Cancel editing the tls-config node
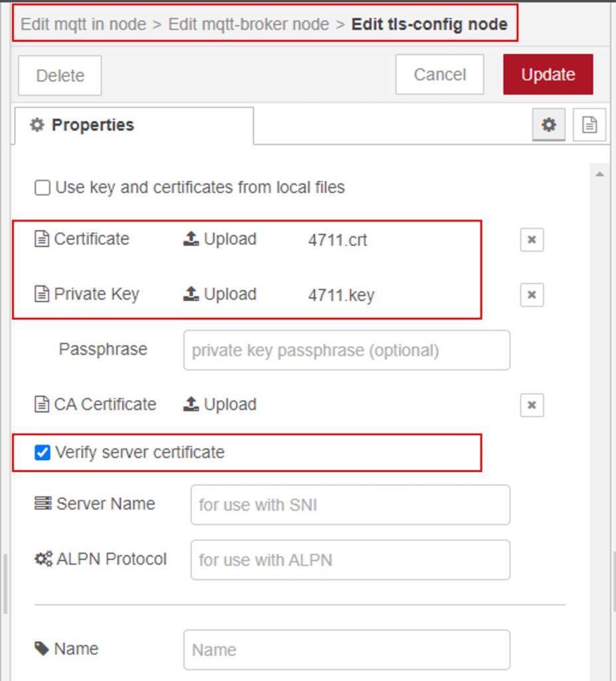The width and height of the screenshot is (616, 681). [x=439, y=74]
